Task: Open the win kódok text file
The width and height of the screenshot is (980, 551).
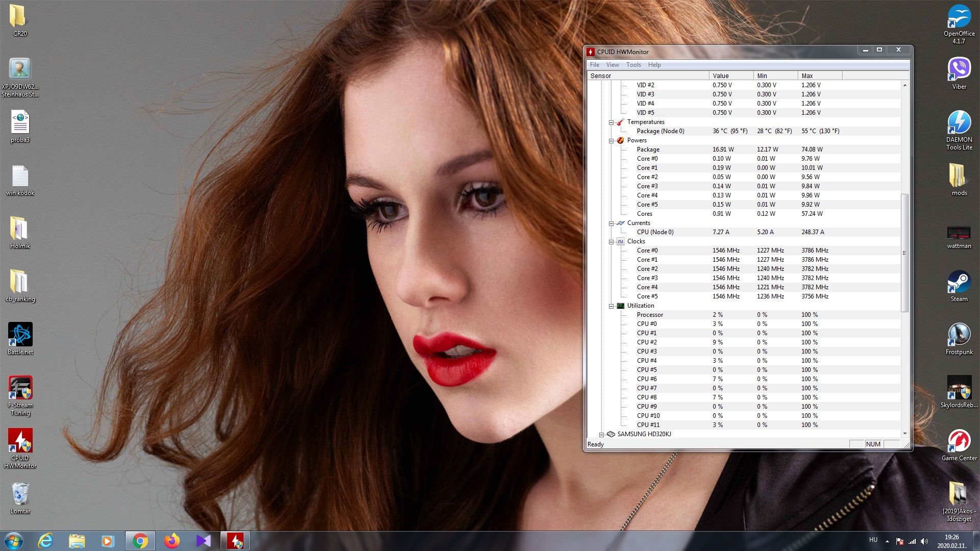Action: coord(20,180)
